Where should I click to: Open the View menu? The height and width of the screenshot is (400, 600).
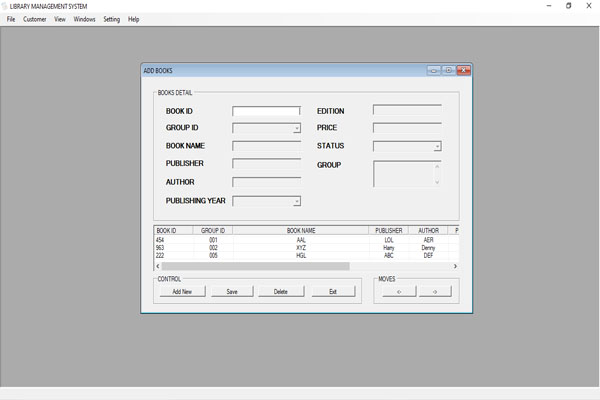coord(60,19)
